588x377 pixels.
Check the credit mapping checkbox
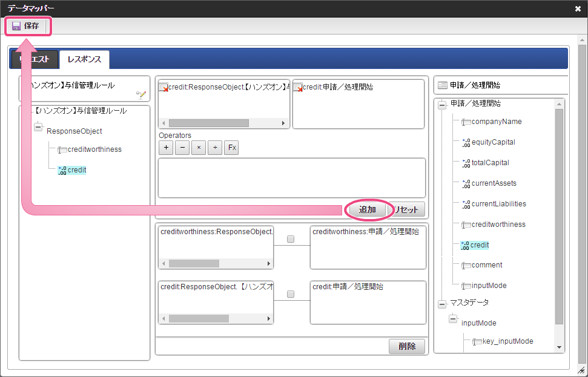pos(291,294)
